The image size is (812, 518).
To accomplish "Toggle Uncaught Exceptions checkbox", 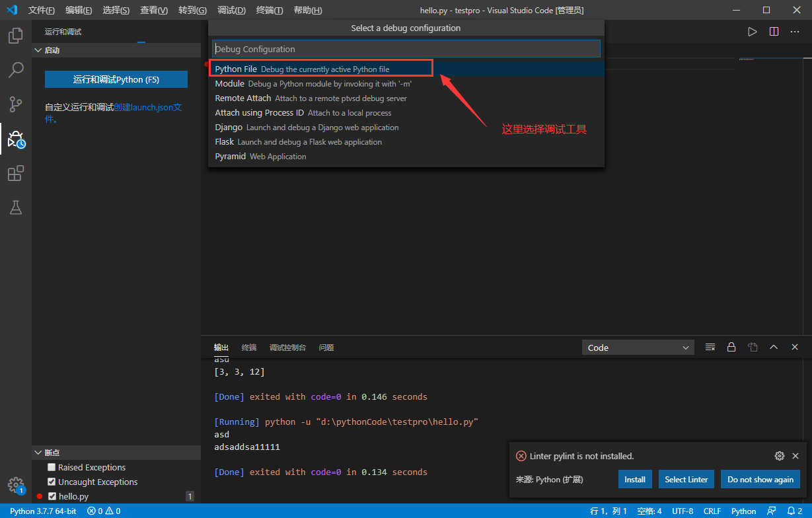I will [52, 482].
